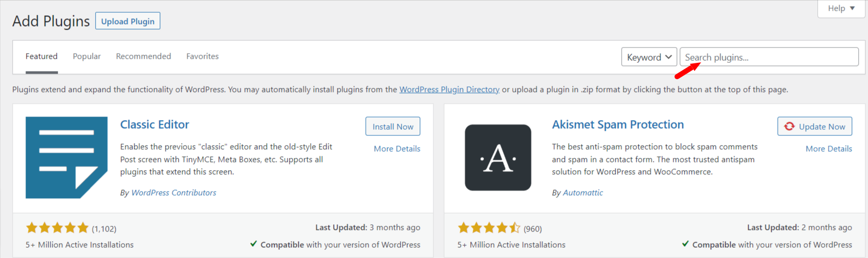Click the Classic Editor description text
Screen dimensions: 868x258
point(226,159)
